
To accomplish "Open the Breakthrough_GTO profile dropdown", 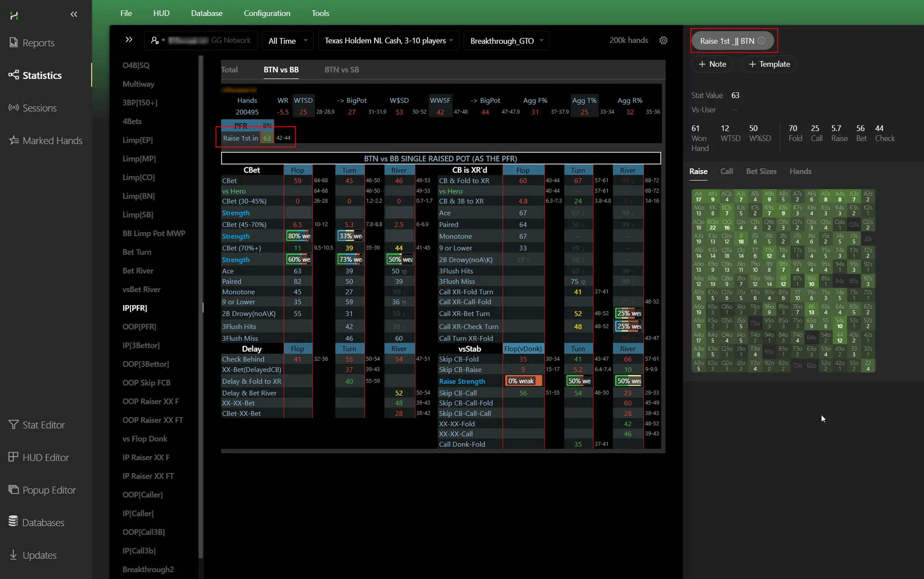I will tap(506, 41).
